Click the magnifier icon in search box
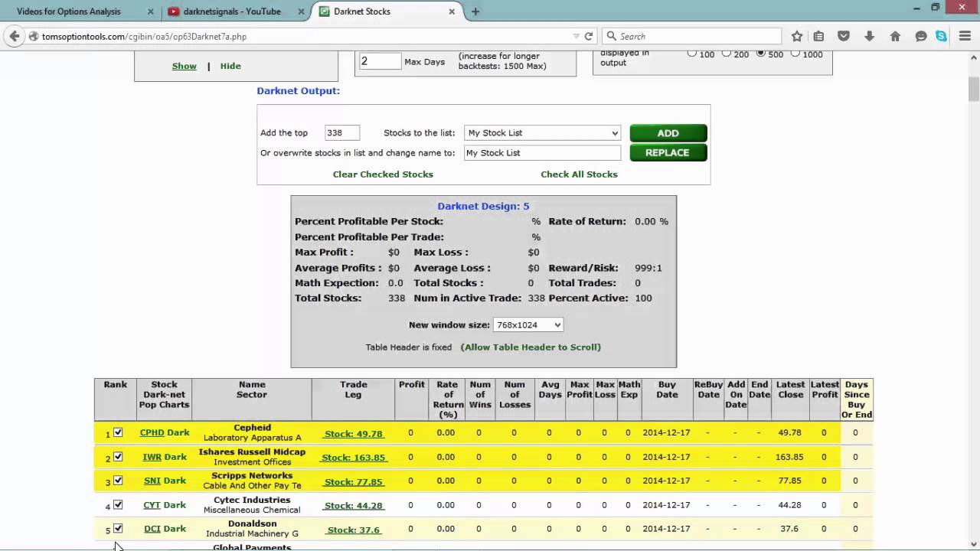 (612, 36)
